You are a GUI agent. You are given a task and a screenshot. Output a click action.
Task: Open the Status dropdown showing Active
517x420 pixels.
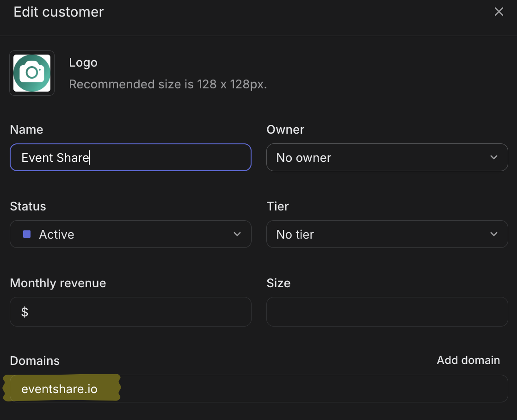pyautogui.click(x=130, y=234)
